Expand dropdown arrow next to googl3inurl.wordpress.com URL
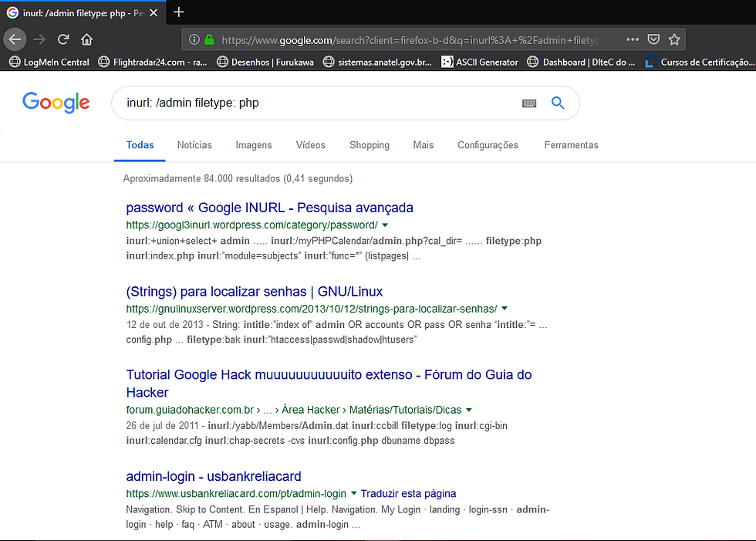Screen dimensions: 756x541 click(x=385, y=225)
